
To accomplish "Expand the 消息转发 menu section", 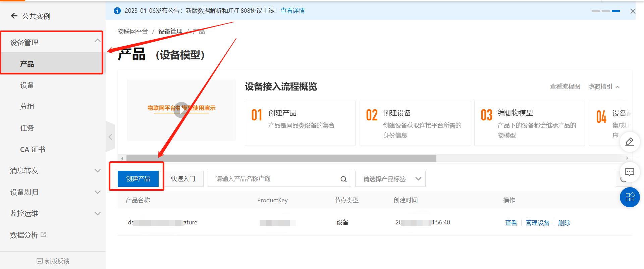I will [98, 171].
